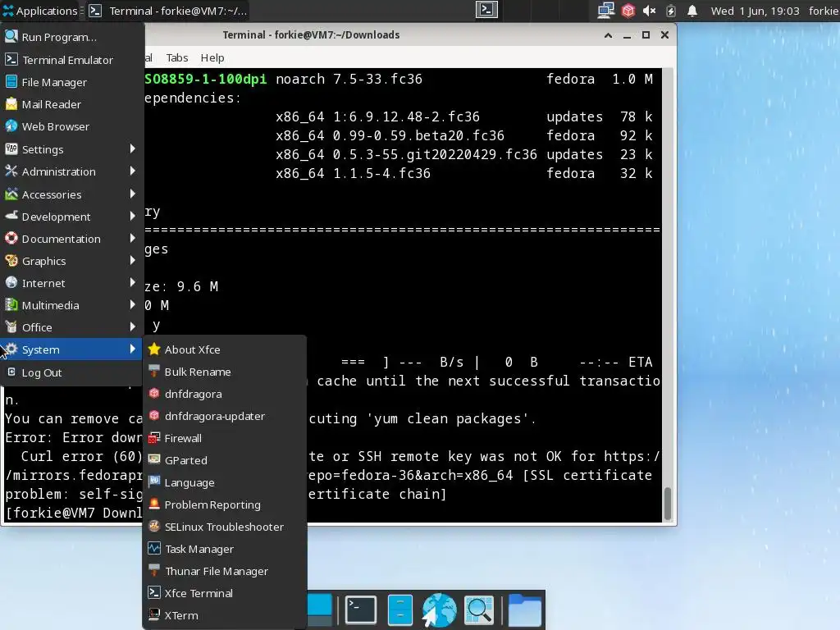Viewport: 840px width, 630px height.
Task: Open the Tabs menu in Terminal
Action: pos(177,58)
